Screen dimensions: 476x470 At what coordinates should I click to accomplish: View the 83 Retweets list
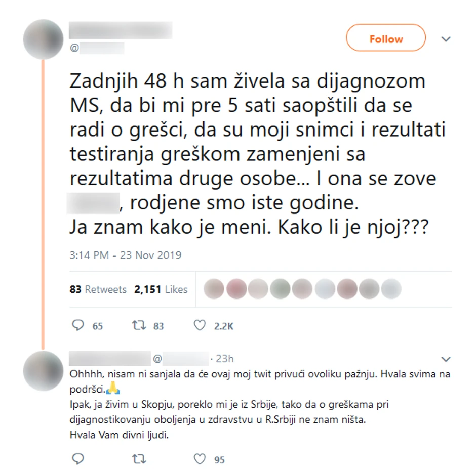tap(98, 289)
